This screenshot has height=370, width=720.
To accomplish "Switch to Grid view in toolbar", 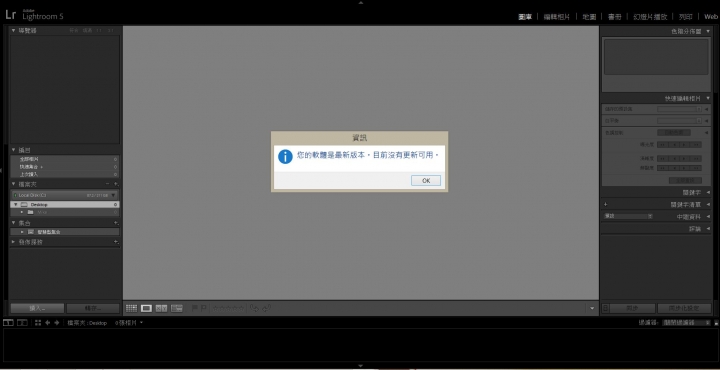I will click(131, 308).
